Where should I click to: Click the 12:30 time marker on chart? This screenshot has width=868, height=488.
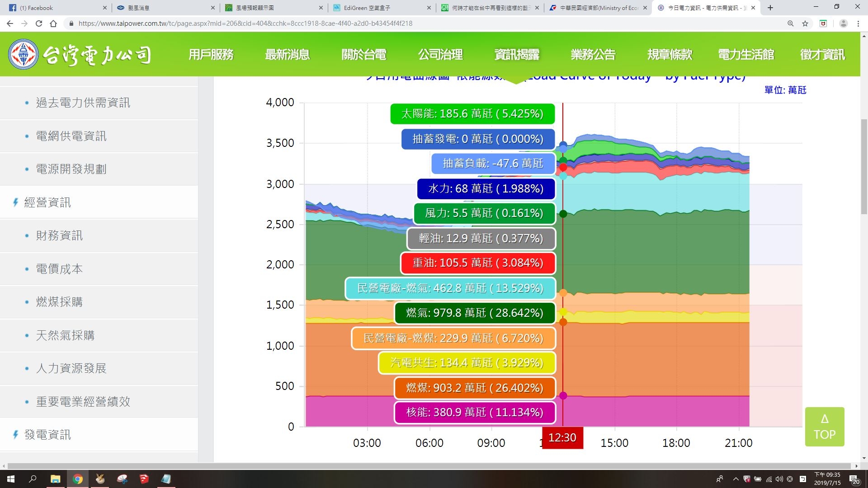pos(562,438)
